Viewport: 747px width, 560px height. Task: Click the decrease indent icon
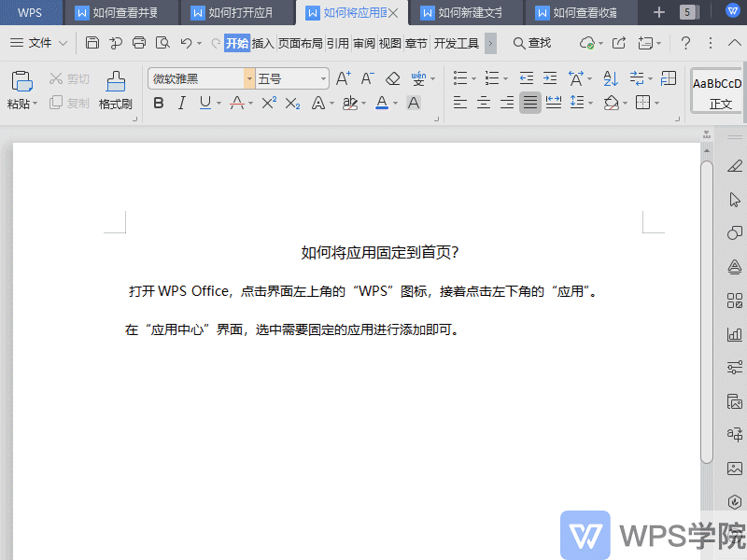click(527, 78)
